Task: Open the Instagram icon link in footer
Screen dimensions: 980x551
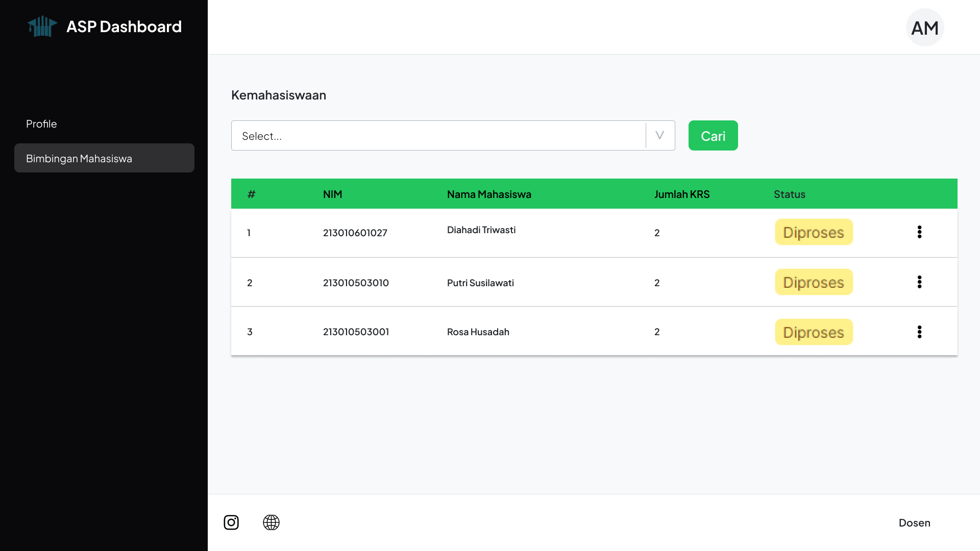Action: (231, 522)
